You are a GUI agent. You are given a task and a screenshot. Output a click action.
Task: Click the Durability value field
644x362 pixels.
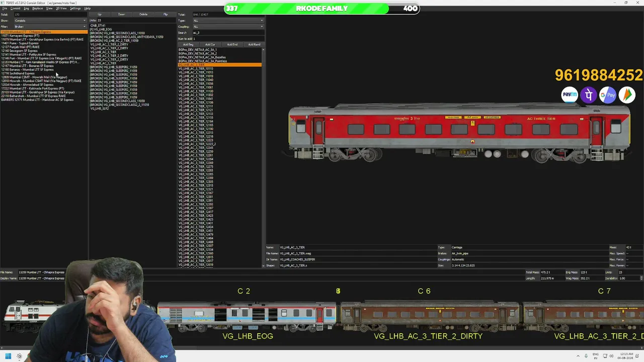click(628, 278)
